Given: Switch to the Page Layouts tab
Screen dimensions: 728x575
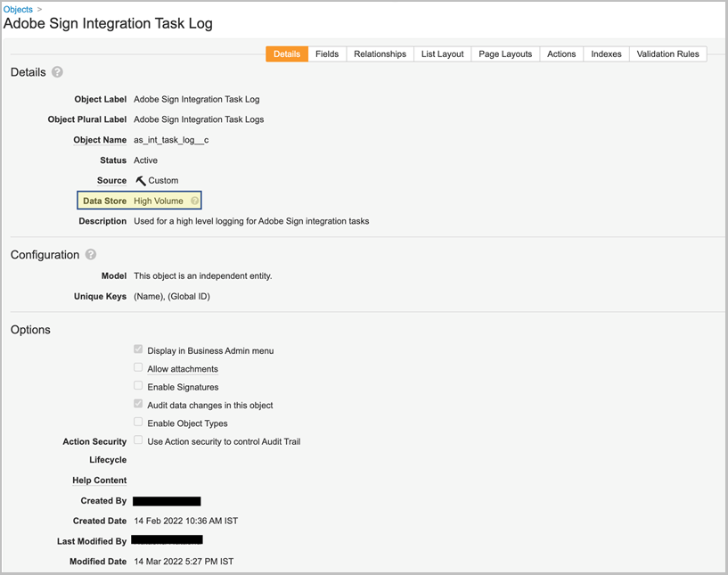Looking at the screenshot, I should (x=504, y=53).
